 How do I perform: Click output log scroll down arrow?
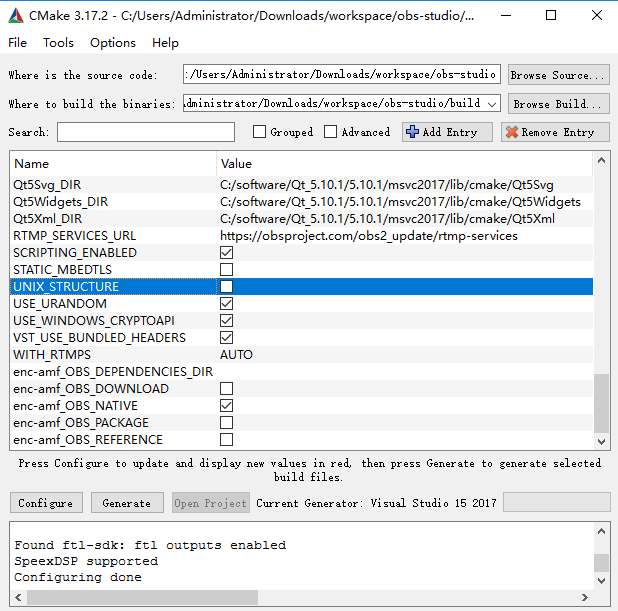601,580
